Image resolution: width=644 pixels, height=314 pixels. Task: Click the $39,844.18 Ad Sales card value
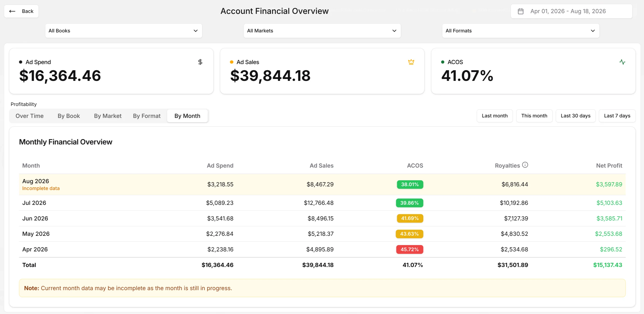270,76
